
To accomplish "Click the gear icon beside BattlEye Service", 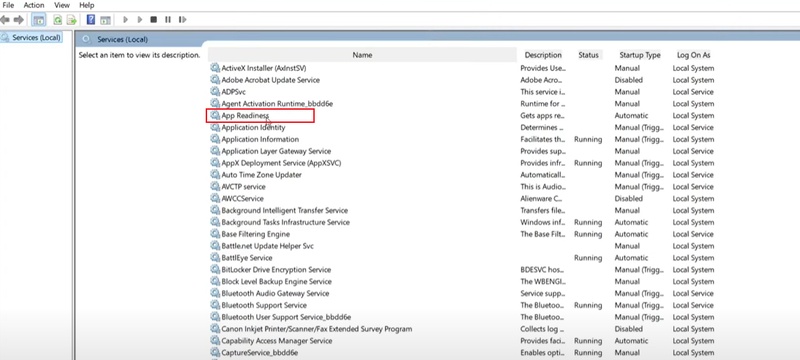I will point(215,258).
